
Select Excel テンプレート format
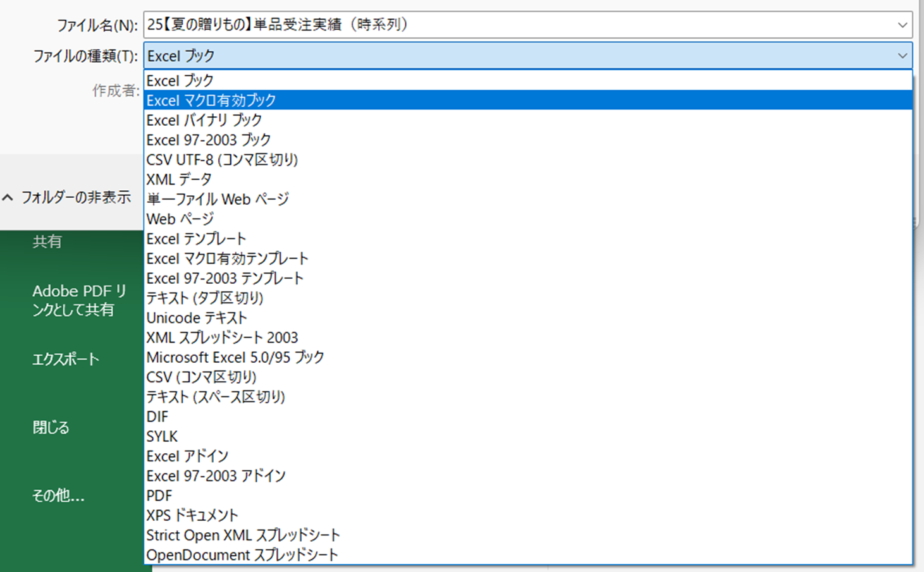[528, 239]
